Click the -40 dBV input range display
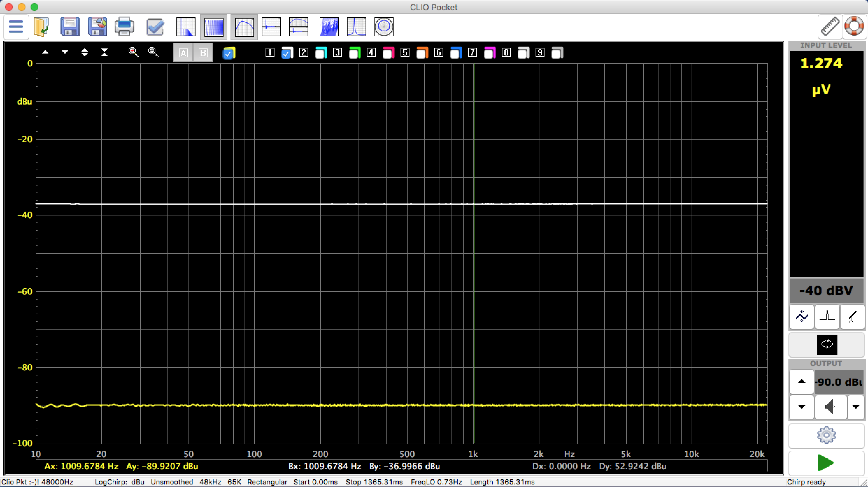The height and width of the screenshot is (487, 868). 826,290
